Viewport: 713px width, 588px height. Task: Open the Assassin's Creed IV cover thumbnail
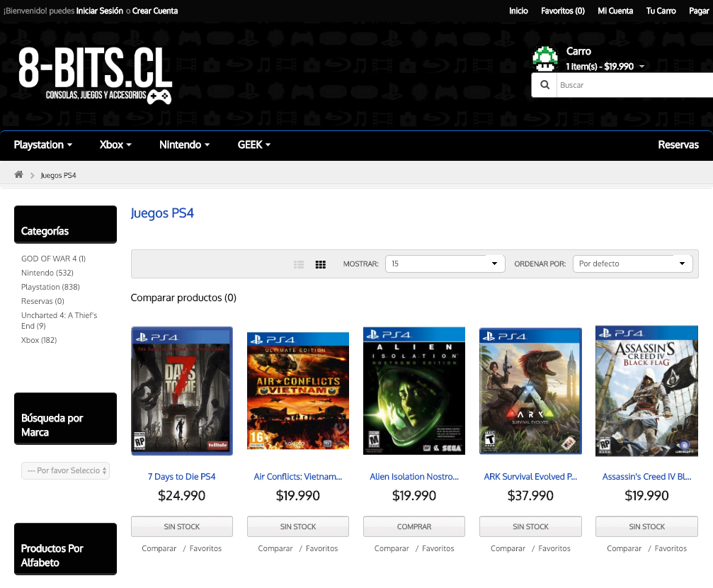(x=646, y=391)
